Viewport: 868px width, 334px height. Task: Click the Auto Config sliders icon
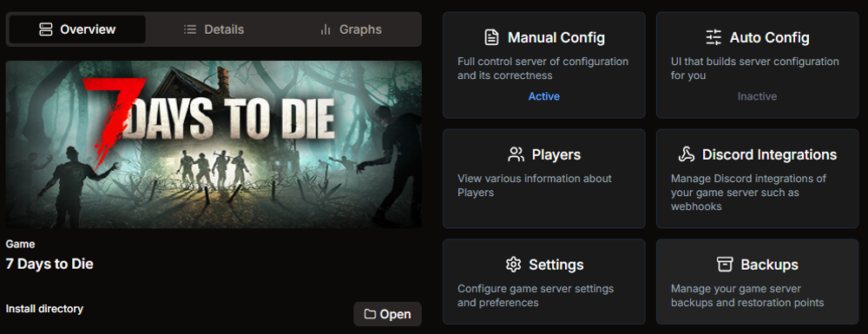point(713,37)
